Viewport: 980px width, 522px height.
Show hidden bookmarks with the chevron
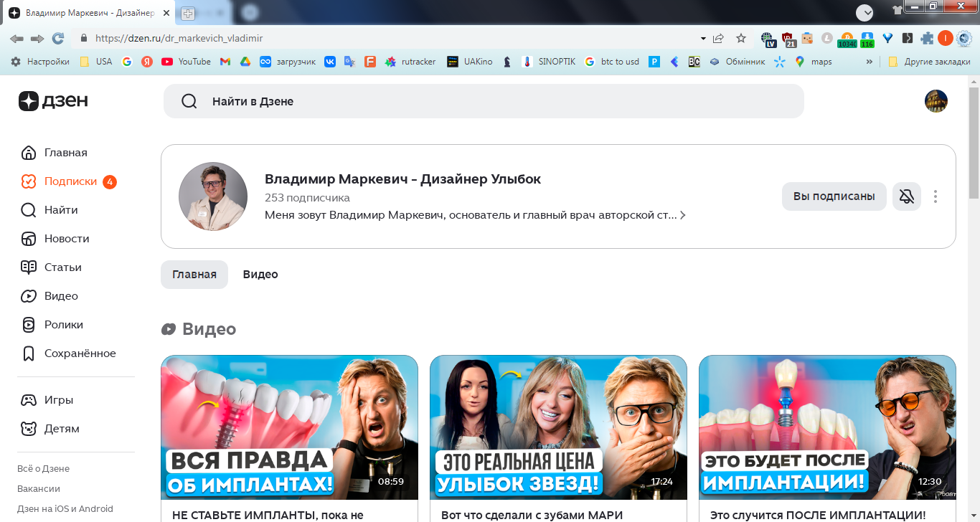[x=870, y=62]
